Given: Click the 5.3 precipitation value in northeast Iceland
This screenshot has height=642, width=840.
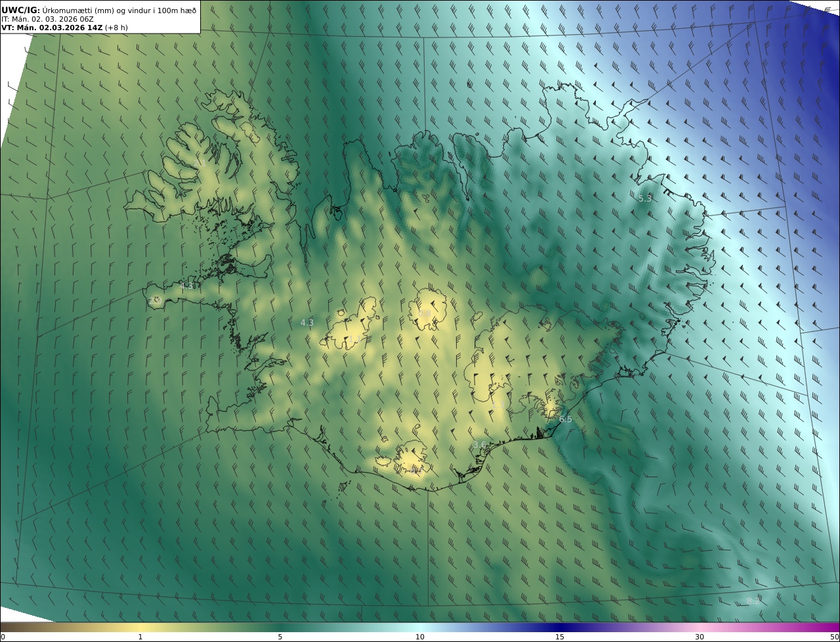Looking at the screenshot, I should click(x=645, y=198).
